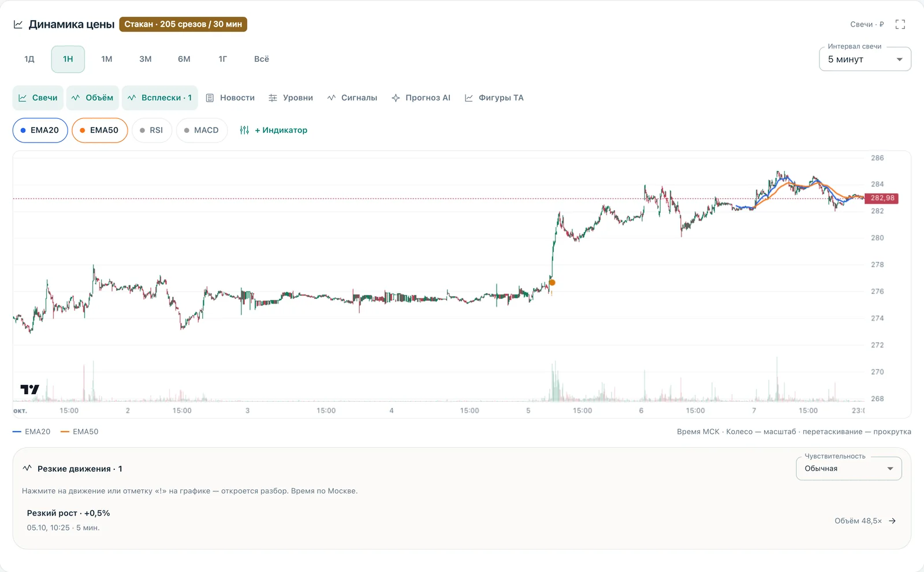Open the add indicator sliders icon

click(244, 130)
